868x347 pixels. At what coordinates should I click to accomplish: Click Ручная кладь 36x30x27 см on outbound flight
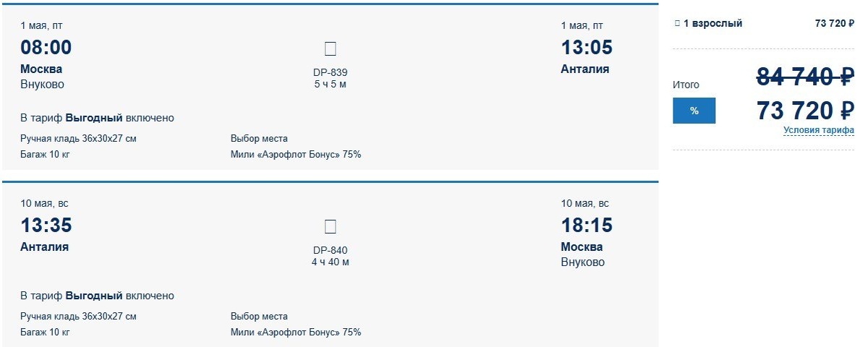click(x=78, y=139)
